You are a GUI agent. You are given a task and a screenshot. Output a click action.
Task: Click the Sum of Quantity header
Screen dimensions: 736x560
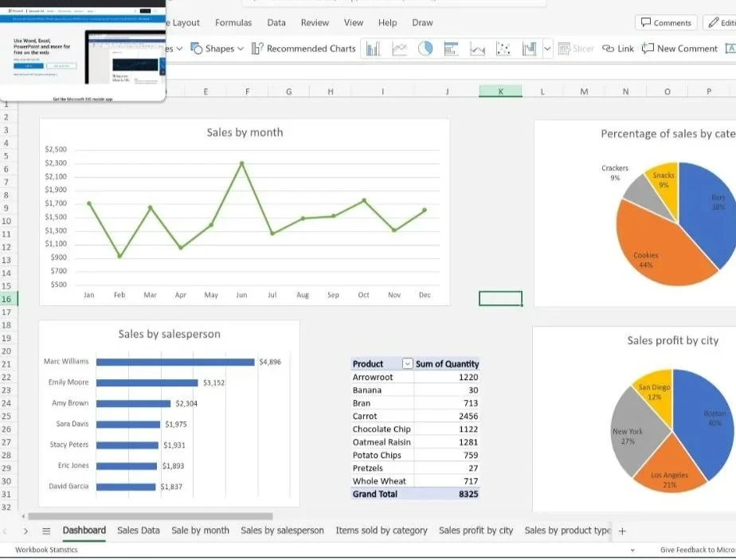pyautogui.click(x=447, y=364)
